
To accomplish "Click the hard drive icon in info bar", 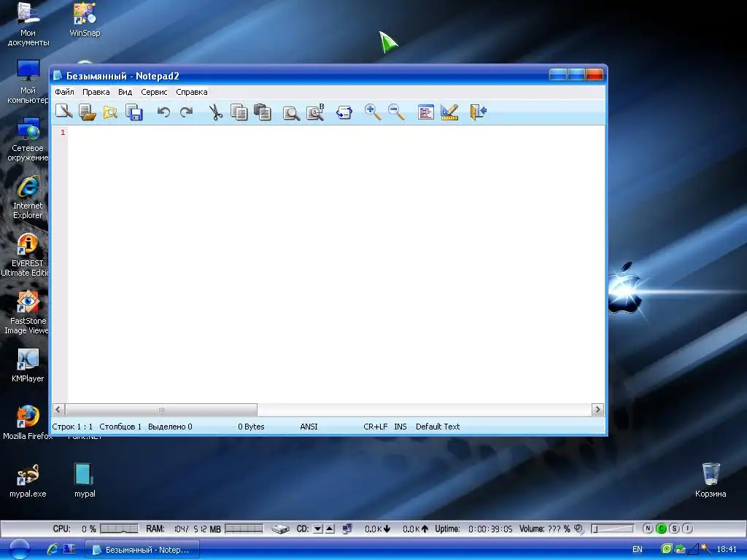I will click(x=280, y=529).
